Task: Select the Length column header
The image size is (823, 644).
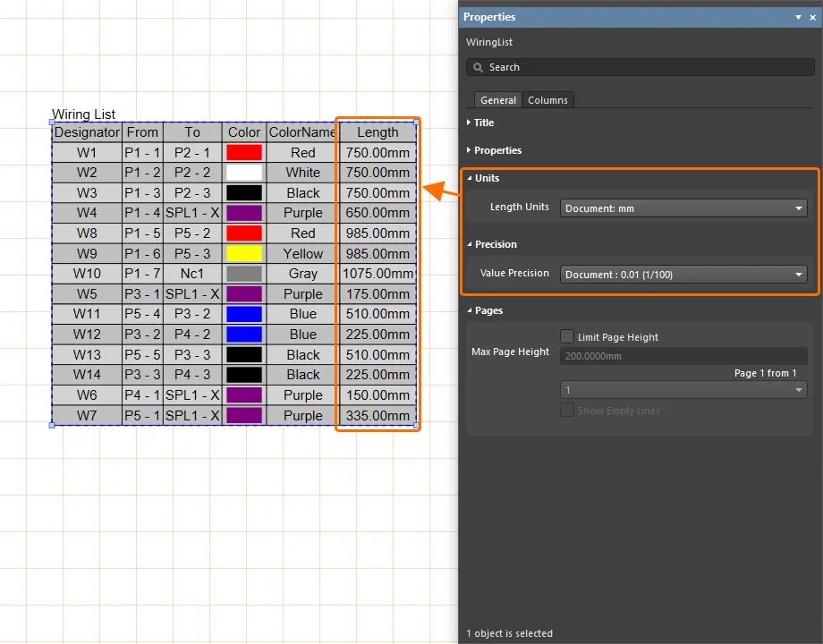Action: click(x=378, y=132)
